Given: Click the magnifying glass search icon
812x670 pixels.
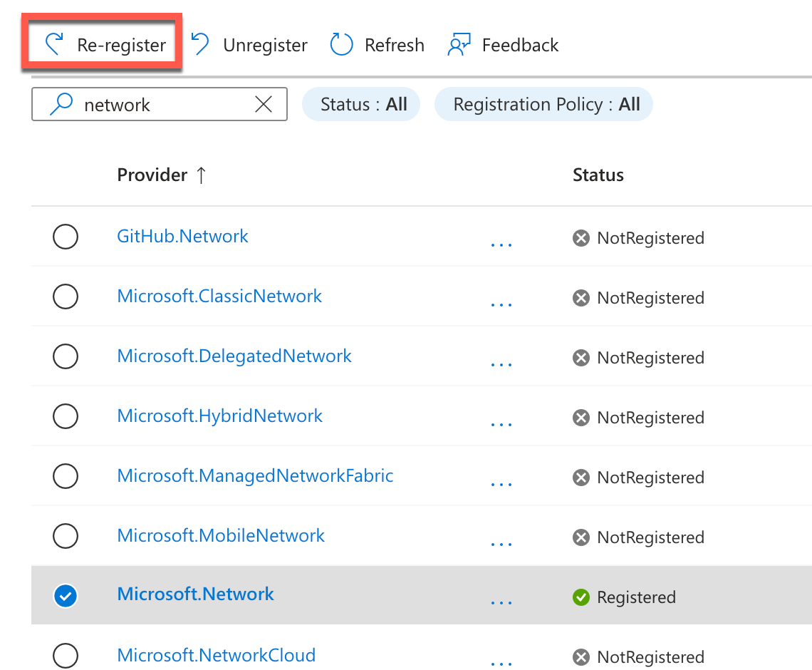Looking at the screenshot, I should (x=61, y=105).
